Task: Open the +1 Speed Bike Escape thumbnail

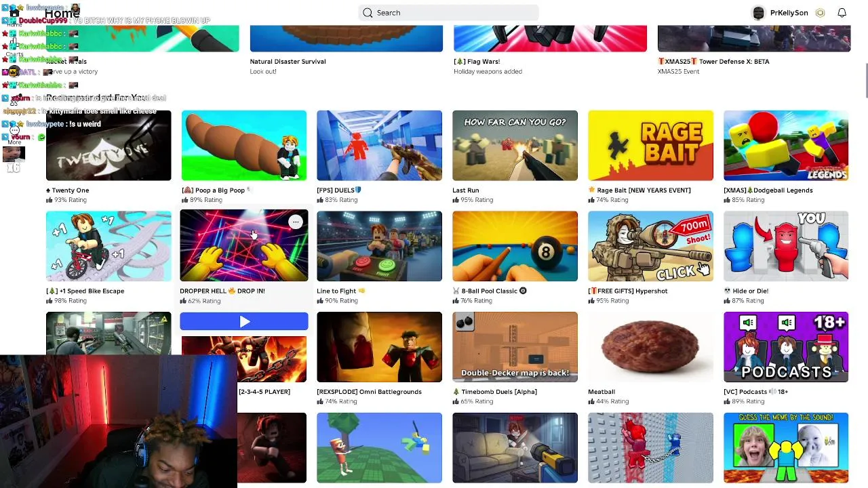Action: (108, 246)
